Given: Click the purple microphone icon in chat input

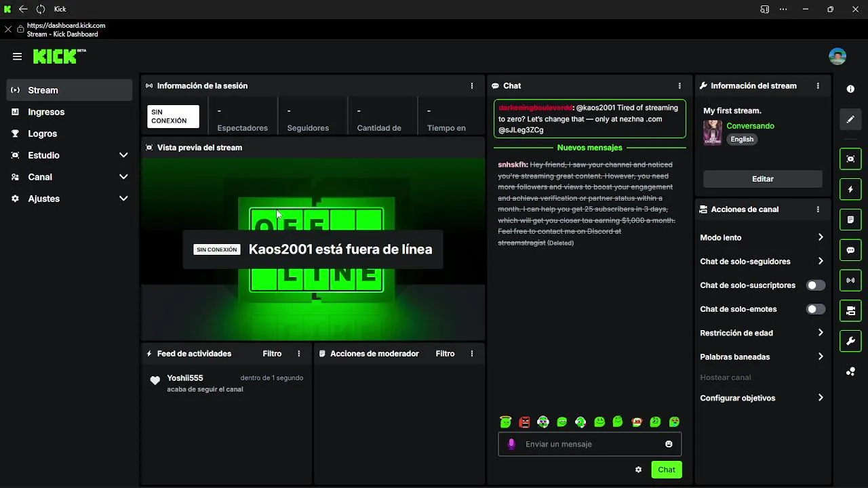Looking at the screenshot, I should tap(511, 444).
